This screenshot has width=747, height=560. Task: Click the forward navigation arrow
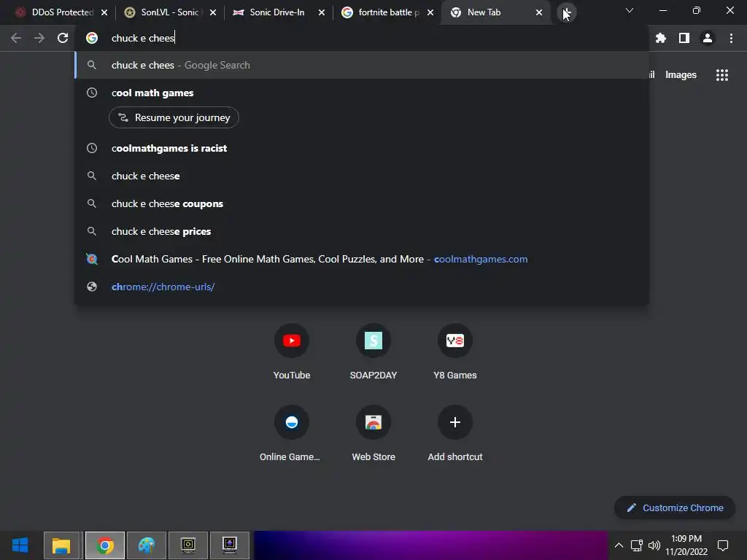[39, 38]
